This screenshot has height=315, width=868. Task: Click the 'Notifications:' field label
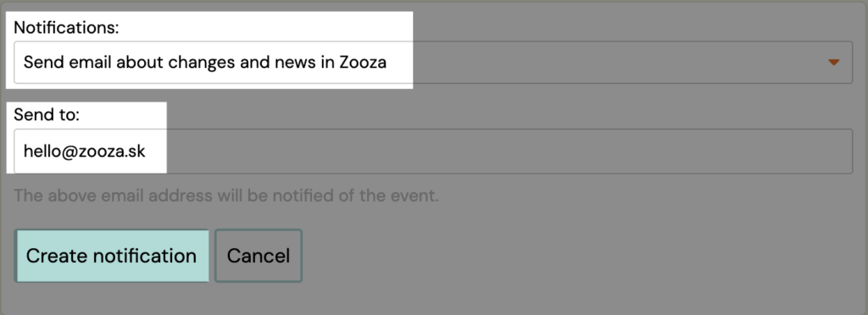tap(66, 27)
